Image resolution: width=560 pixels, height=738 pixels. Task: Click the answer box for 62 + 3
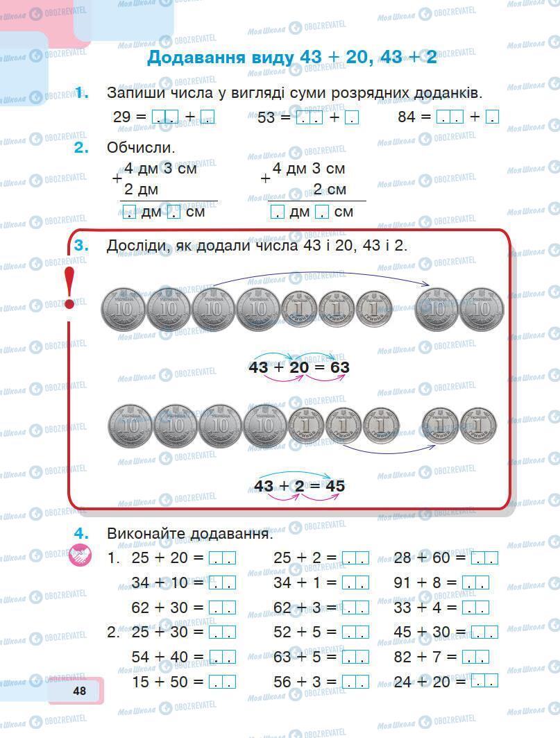coord(355,607)
